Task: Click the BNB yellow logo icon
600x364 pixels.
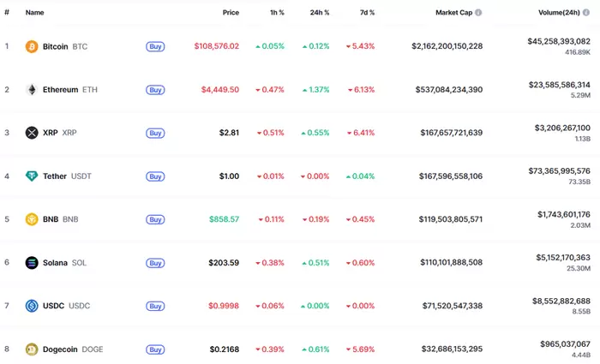Action: (x=32, y=219)
